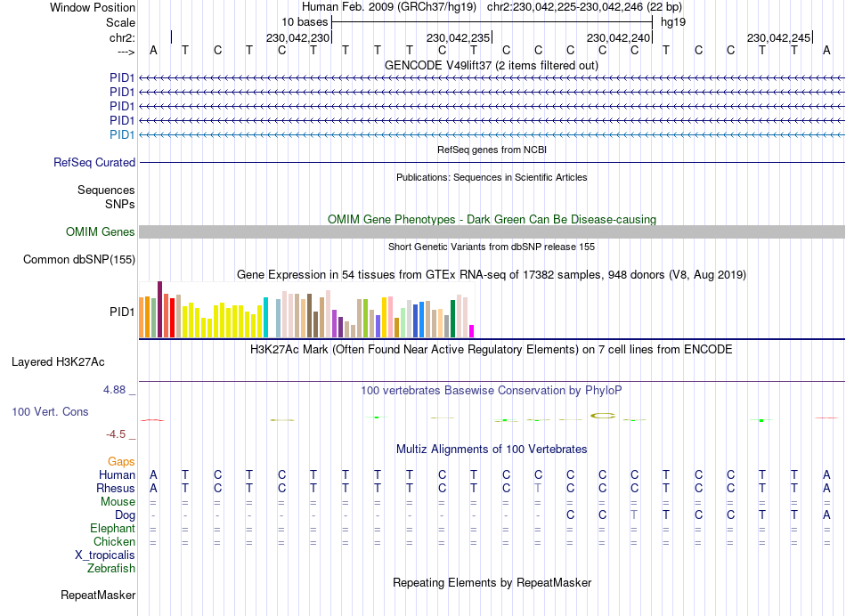Select the light blue PID1 transcript label
The image size is (846, 616).
coord(122,134)
